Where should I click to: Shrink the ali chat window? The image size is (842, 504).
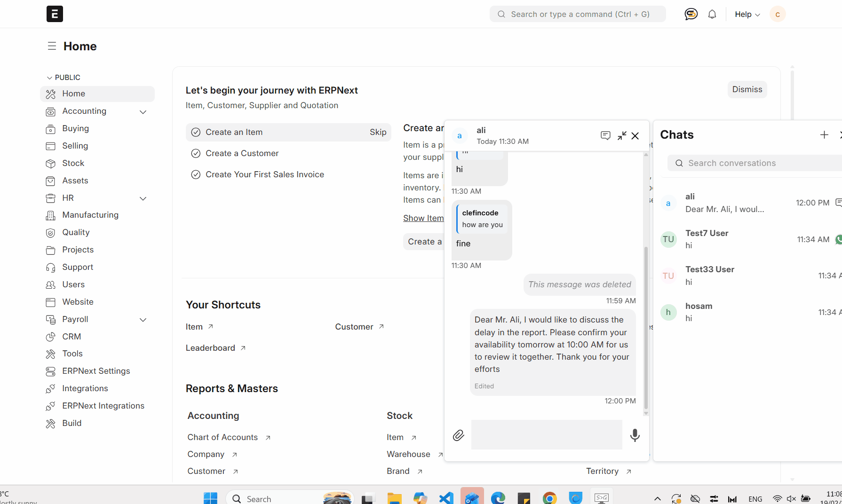click(x=621, y=135)
